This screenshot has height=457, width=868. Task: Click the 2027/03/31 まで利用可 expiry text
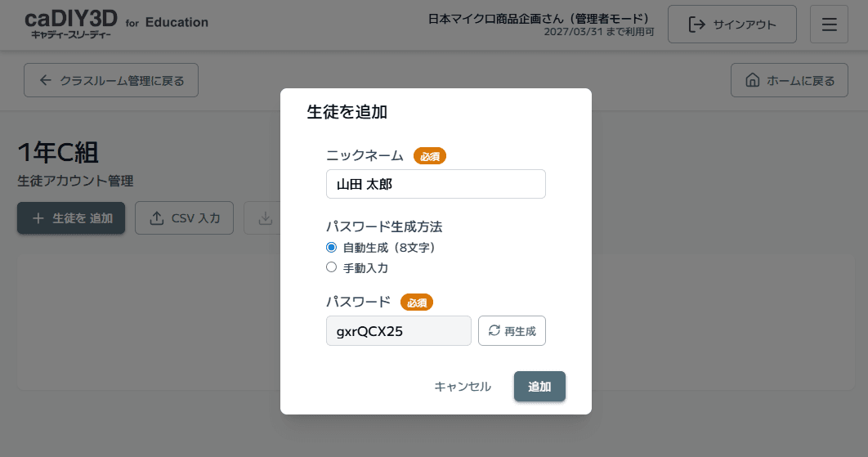point(598,32)
